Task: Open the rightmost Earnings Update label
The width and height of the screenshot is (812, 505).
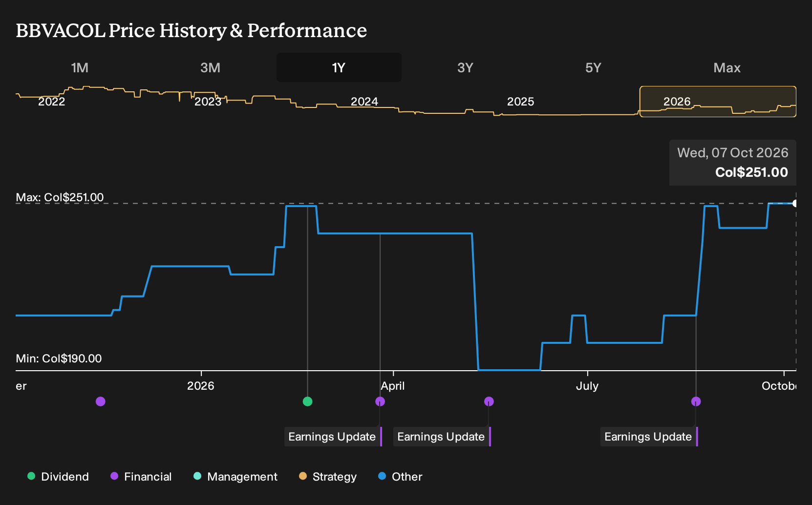Action: click(649, 437)
